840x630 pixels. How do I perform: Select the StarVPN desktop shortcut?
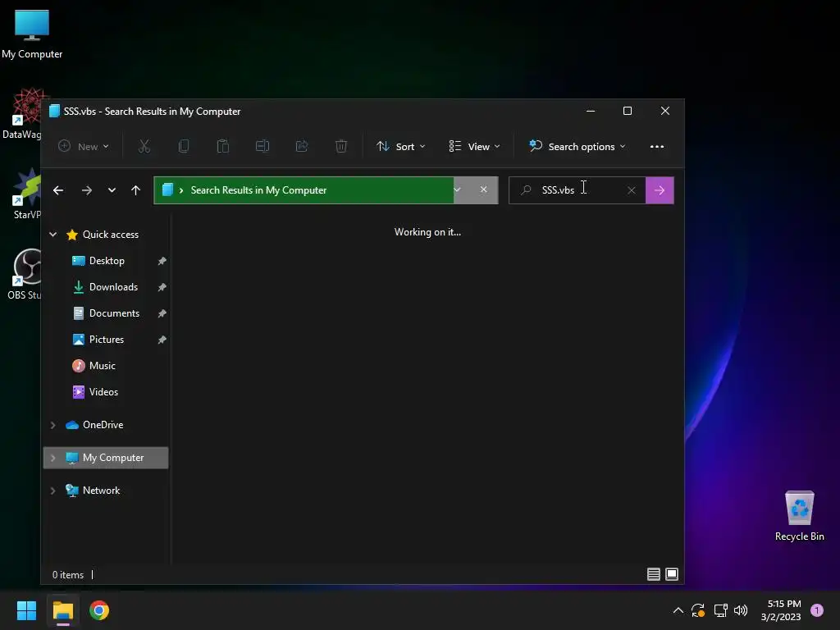point(27,194)
